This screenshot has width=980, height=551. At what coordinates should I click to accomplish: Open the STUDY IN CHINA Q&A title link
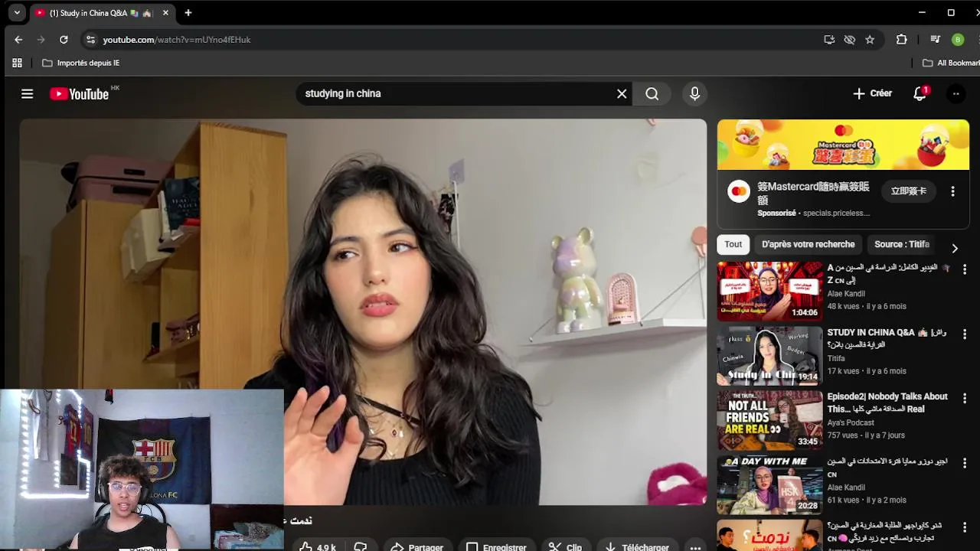(887, 338)
